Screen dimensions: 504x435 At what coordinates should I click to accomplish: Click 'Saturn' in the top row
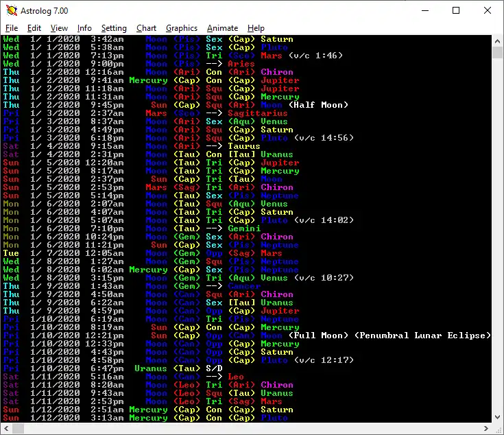point(277,39)
